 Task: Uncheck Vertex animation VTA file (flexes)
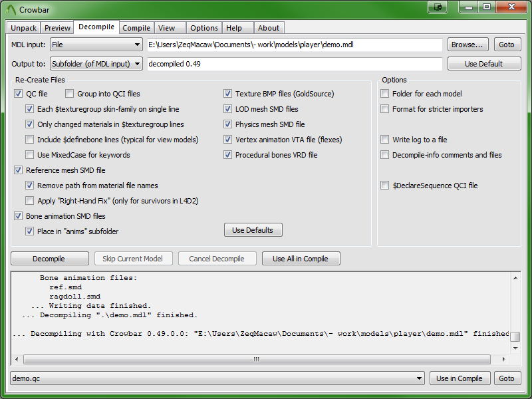tap(227, 140)
